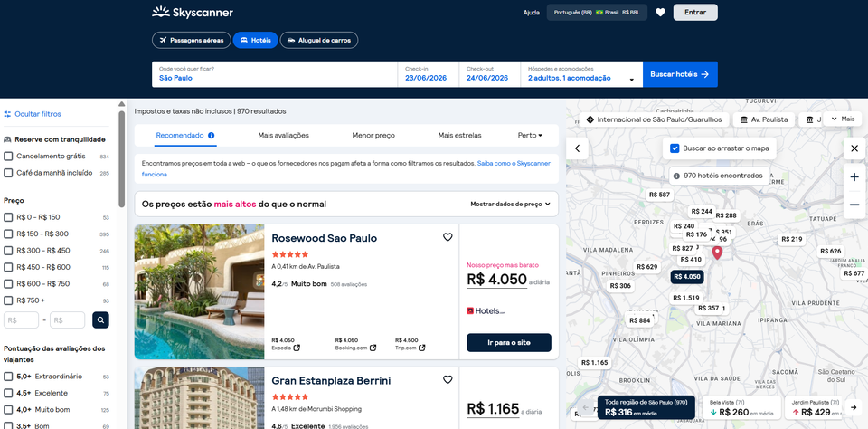The height and width of the screenshot is (429, 868).
Task: Open the Ajuda link
Action: click(531, 12)
